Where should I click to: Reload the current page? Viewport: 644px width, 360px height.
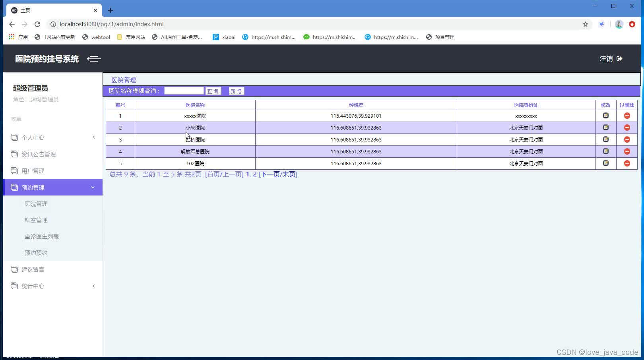(37, 24)
